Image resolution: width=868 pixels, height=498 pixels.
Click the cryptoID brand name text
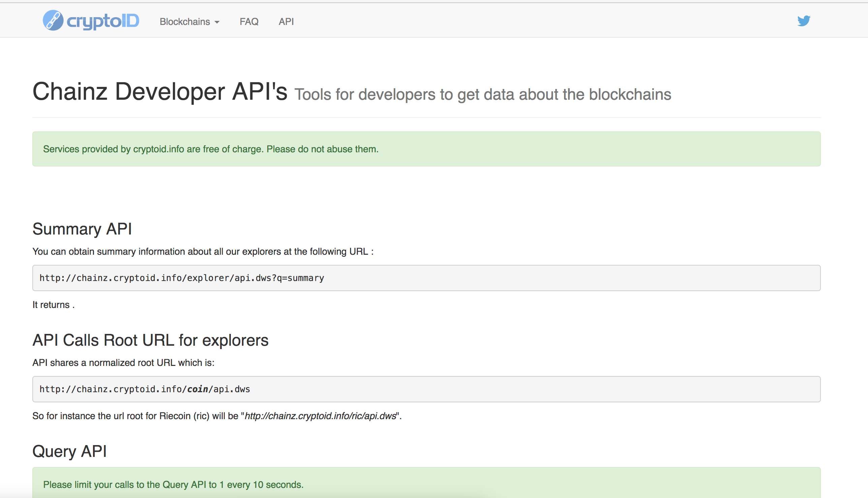[x=103, y=21]
